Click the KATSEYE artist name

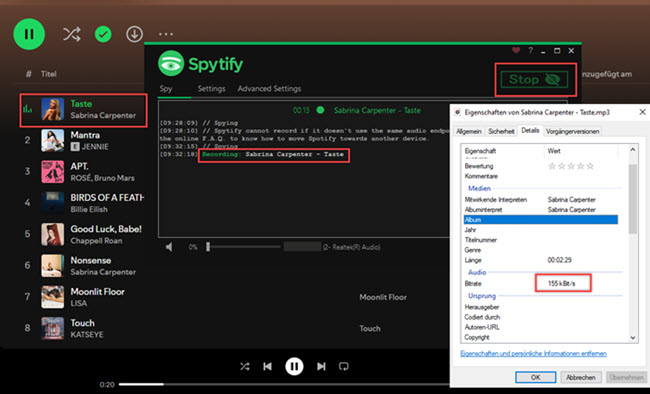[x=87, y=335]
